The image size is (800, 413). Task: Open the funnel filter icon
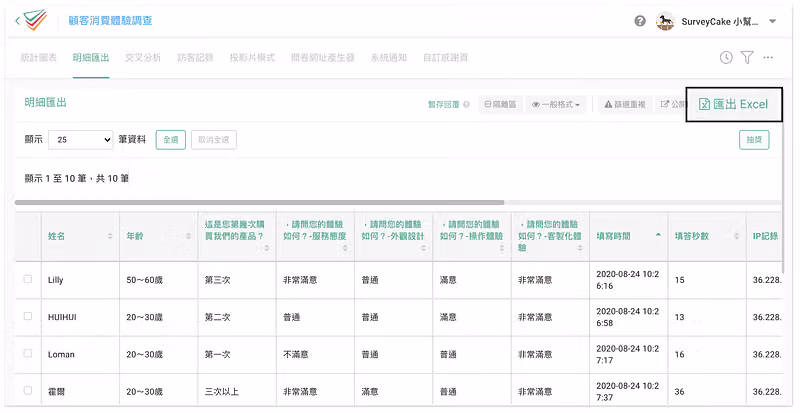click(x=747, y=58)
